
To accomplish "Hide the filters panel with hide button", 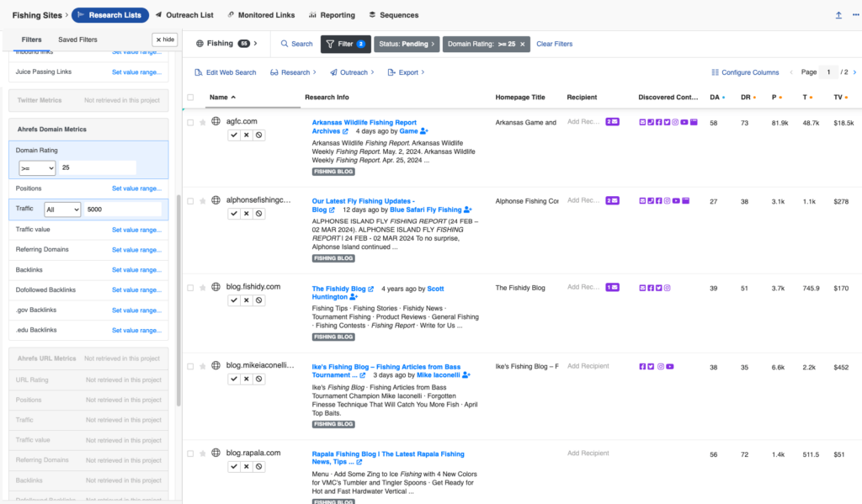I will pyautogui.click(x=164, y=40).
